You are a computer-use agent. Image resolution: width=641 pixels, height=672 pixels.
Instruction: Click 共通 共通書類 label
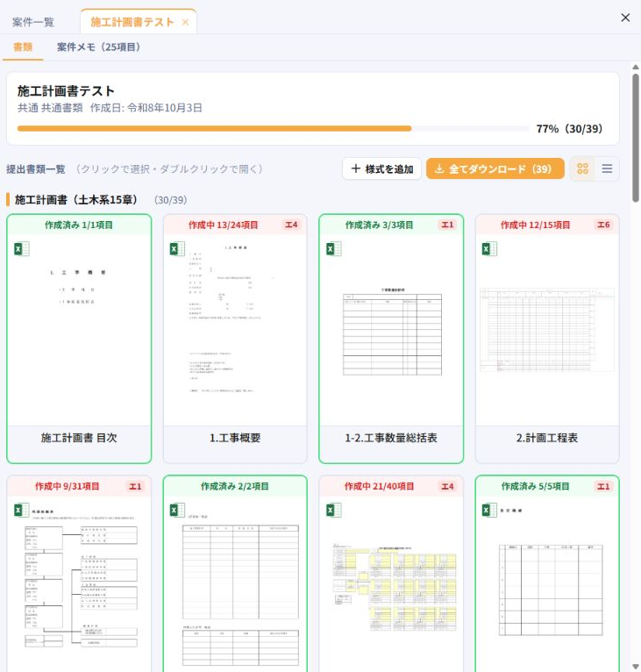click(50, 108)
